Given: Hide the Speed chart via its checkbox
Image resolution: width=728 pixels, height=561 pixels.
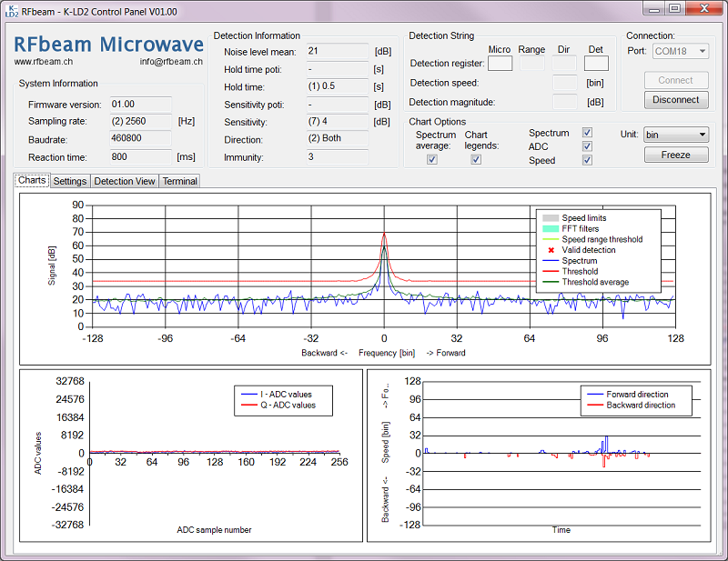Looking at the screenshot, I should [x=587, y=160].
